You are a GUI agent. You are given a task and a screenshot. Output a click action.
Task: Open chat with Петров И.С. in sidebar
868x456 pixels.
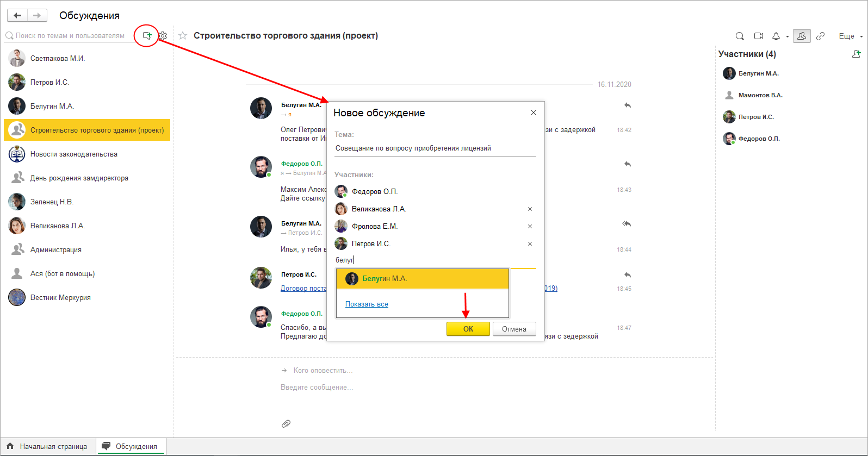(x=87, y=82)
